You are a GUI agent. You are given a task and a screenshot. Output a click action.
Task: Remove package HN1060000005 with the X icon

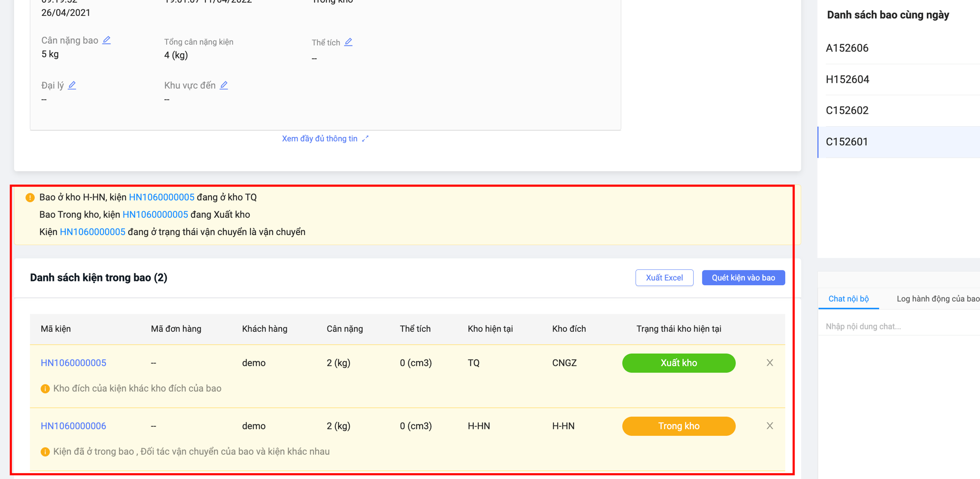coord(770,363)
